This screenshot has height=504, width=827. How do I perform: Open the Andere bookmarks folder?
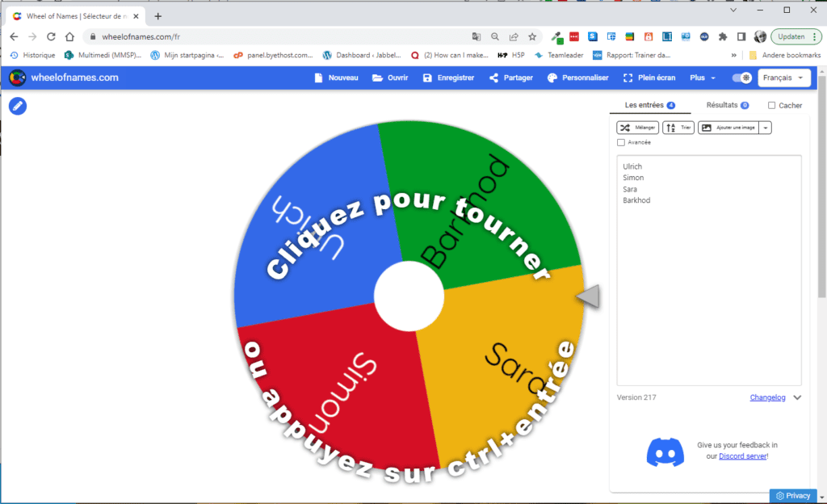(785, 55)
